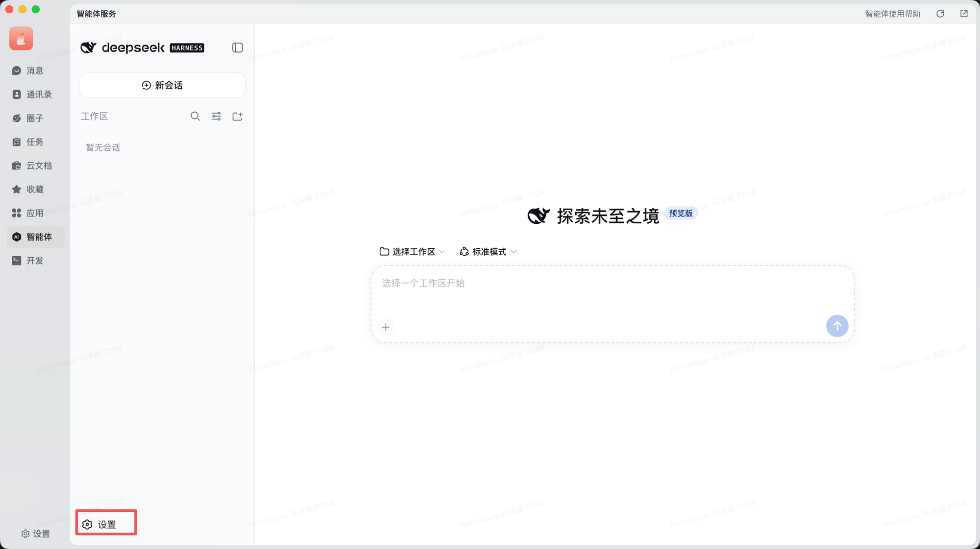This screenshot has width=980, height=549.
Task: Open 智能体使用帮助 link
Action: pyautogui.click(x=892, y=14)
